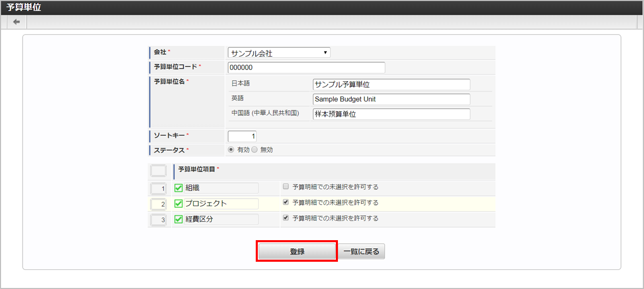Open the 会社 company dropdown
The width and height of the screenshot is (644, 289).
coord(279,53)
